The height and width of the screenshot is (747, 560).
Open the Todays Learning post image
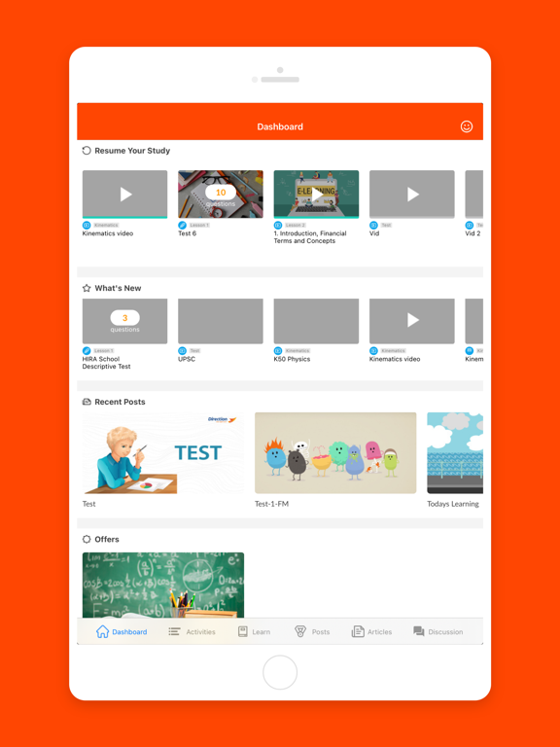point(455,453)
